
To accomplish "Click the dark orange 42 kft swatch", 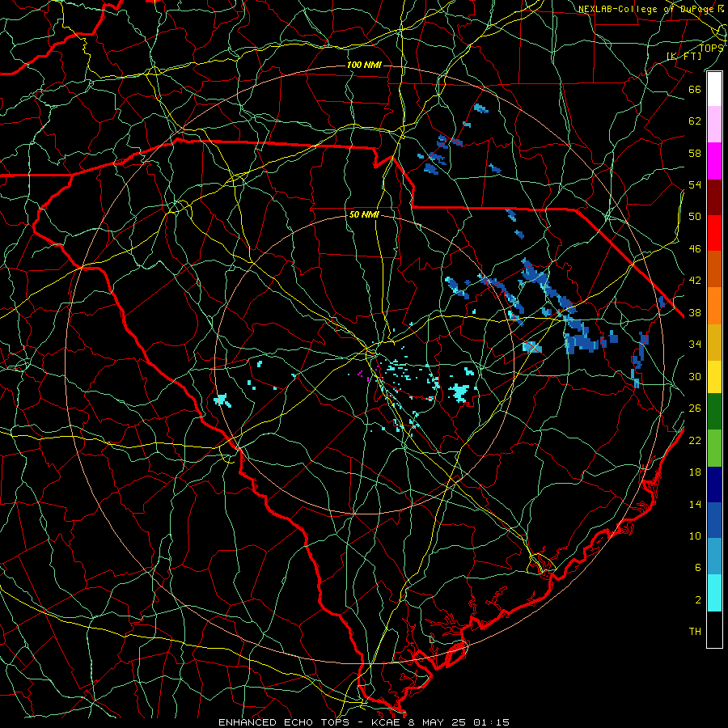I will 714,269.
